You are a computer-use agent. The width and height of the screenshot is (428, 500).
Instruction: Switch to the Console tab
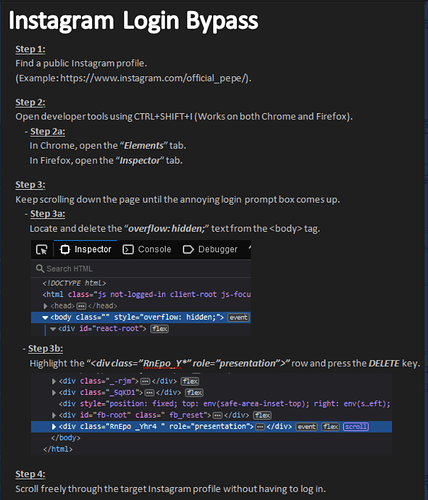point(147,249)
